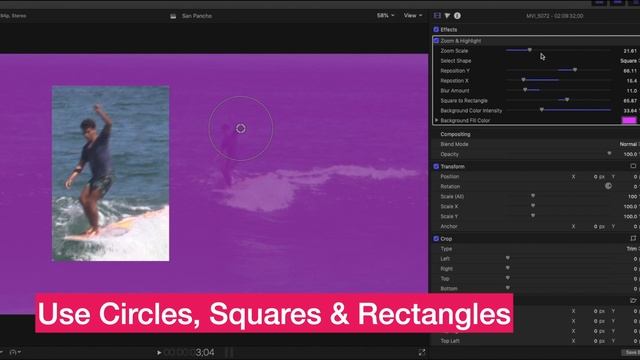The width and height of the screenshot is (640, 360).
Task: Click the Square to Rectangle value 65.87
Action: click(x=630, y=101)
